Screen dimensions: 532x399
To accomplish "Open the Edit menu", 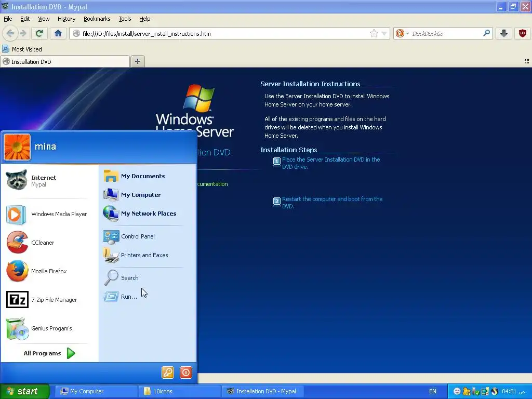I will (x=25, y=19).
